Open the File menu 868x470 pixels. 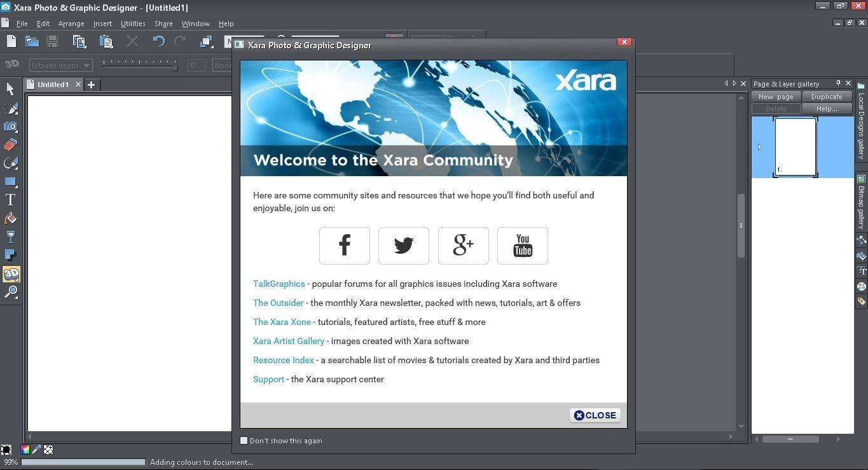(22, 24)
